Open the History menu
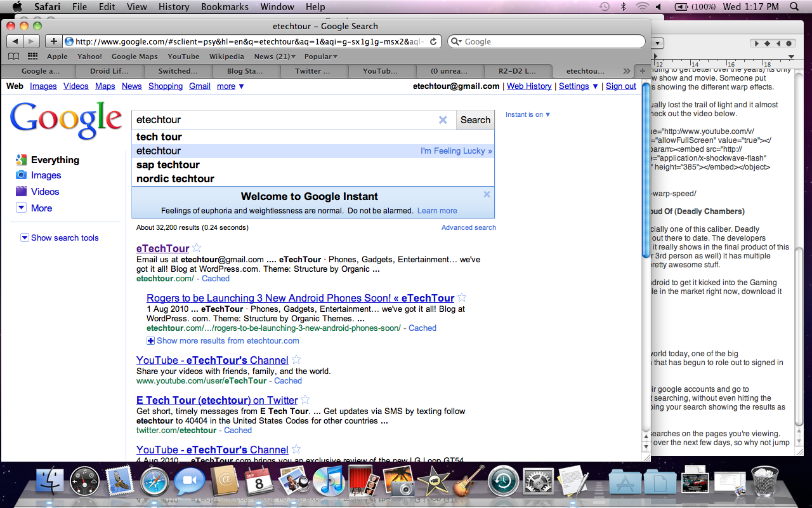 coord(173,7)
